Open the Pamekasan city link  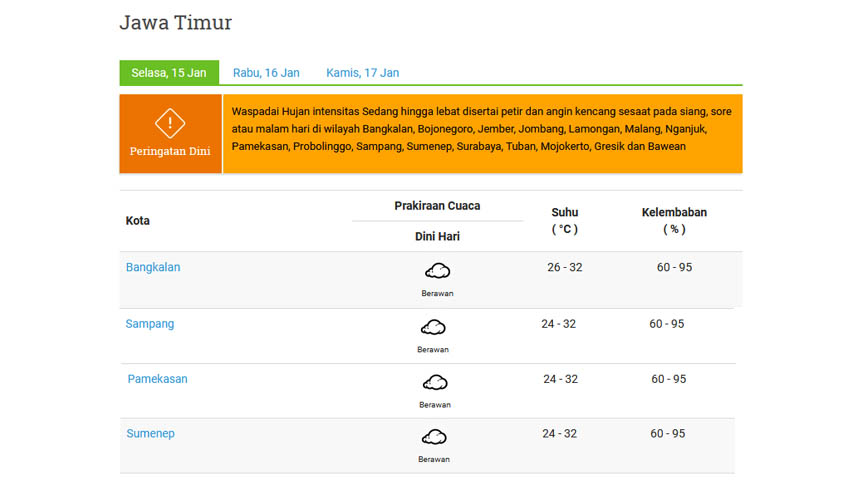tap(157, 379)
